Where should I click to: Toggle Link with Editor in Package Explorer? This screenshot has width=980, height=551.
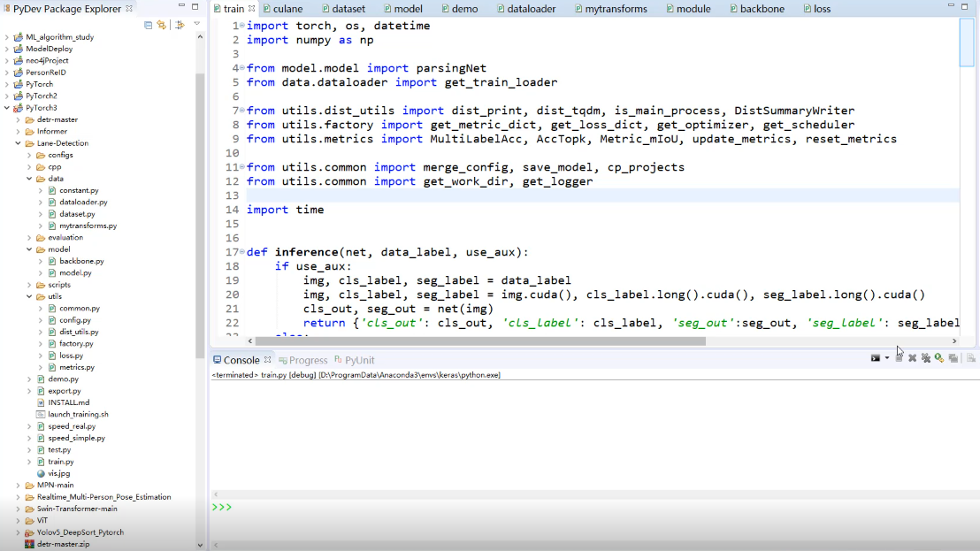pyautogui.click(x=161, y=25)
